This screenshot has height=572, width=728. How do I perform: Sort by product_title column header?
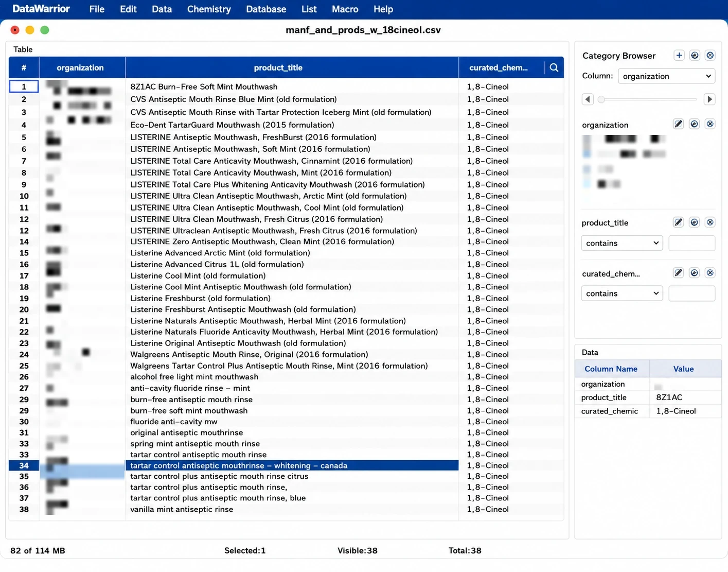tap(292, 67)
